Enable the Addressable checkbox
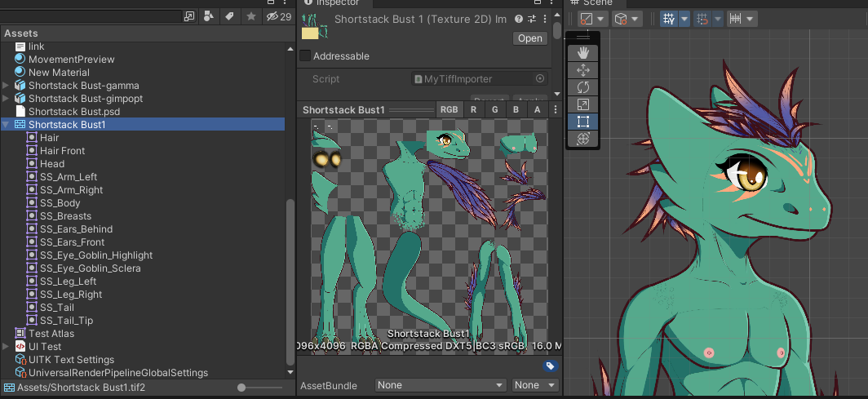 pyautogui.click(x=305, y=56)
